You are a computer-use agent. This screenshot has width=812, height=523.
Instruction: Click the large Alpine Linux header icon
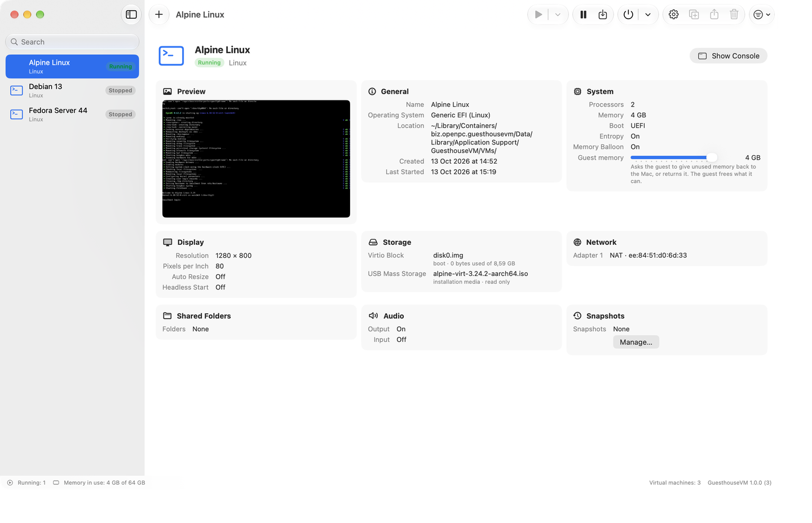pyautogui.click(x=171, y=56)
